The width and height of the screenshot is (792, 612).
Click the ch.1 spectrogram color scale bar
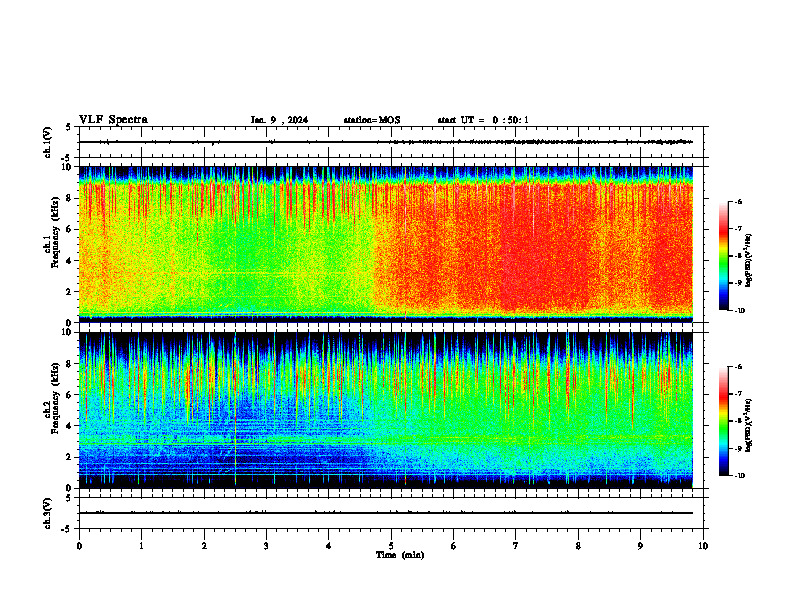[723, 256]
